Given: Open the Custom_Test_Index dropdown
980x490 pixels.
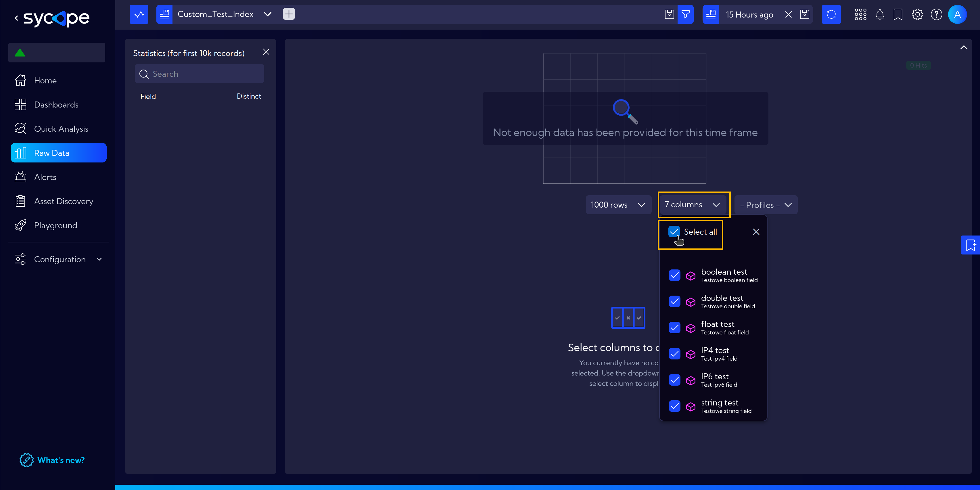Looking at the screenshot, I should click(x=267, y=14).
